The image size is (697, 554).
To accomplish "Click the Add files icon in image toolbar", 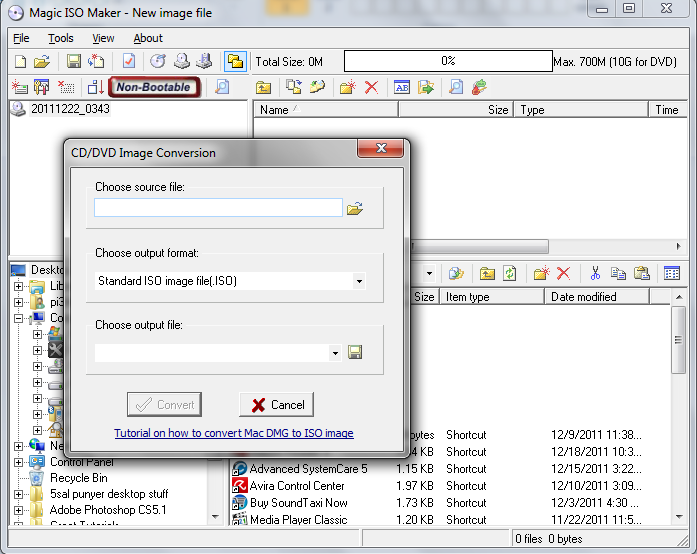I will tap(294, 87).
